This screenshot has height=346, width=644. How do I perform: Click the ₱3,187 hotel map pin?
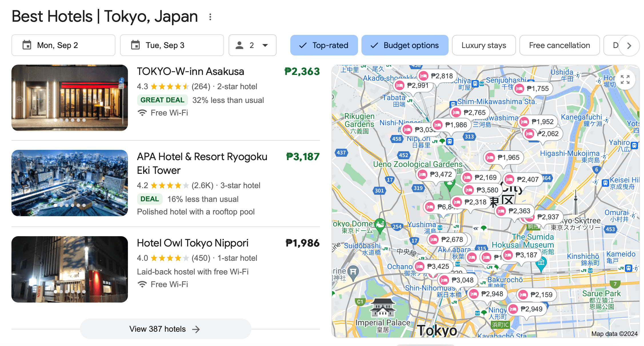[521, 255]
